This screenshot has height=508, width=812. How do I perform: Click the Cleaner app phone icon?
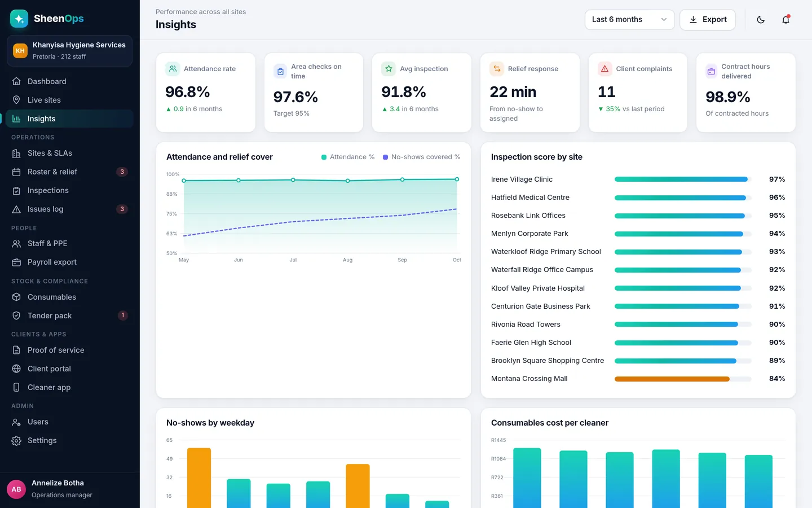click(16, 387)
